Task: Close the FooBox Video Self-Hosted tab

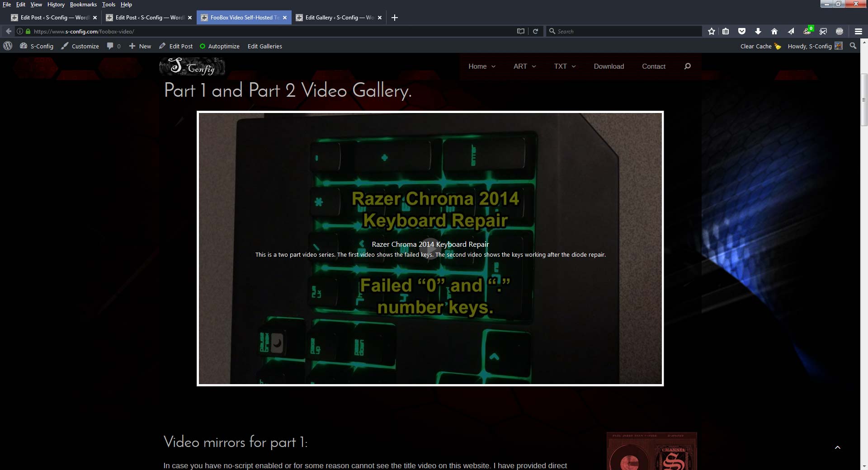Action: [x=285, y=18]
